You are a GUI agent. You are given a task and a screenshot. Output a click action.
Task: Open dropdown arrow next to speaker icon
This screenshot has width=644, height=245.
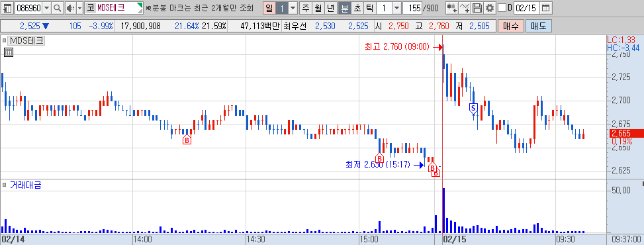point(79,8)
